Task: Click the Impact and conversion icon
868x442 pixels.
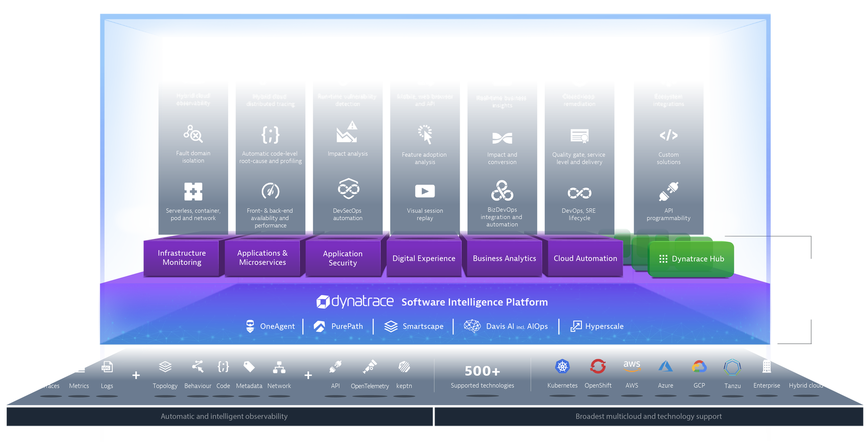Action: 502,138
